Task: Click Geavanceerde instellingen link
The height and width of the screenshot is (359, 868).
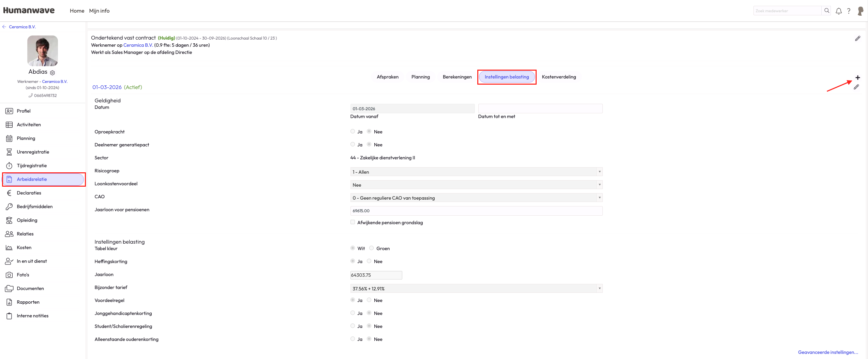Action: click(x=827, y=352)
